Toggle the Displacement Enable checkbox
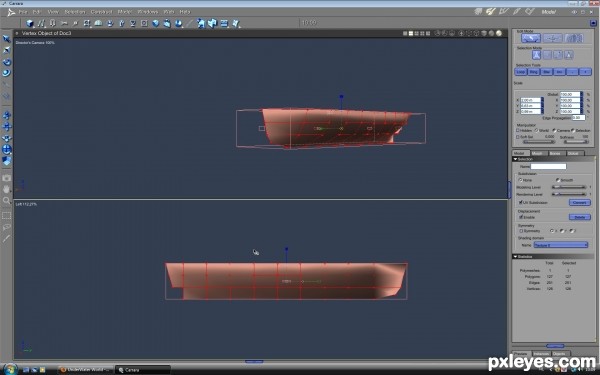600x375 pixels. coord(521,217)
